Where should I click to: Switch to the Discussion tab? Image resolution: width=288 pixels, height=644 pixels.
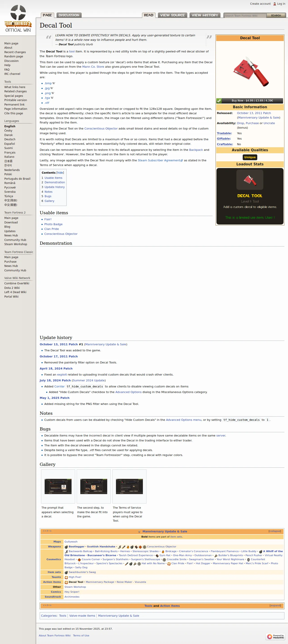click(x=69, y=15)
